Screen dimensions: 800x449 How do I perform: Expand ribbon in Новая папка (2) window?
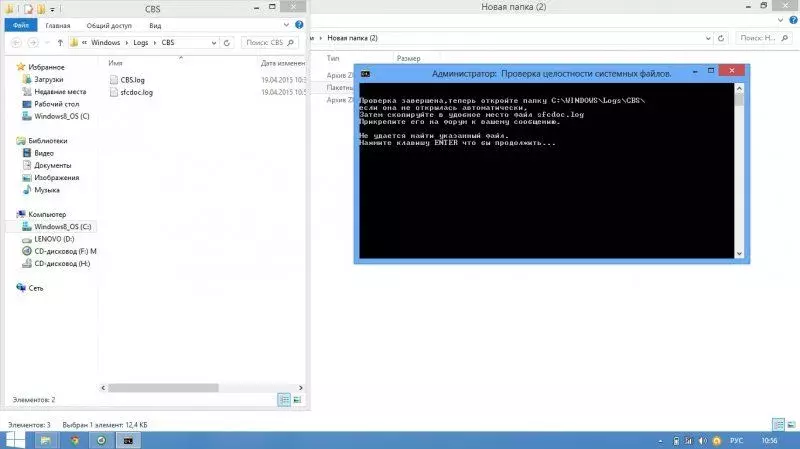coord(781,20)
